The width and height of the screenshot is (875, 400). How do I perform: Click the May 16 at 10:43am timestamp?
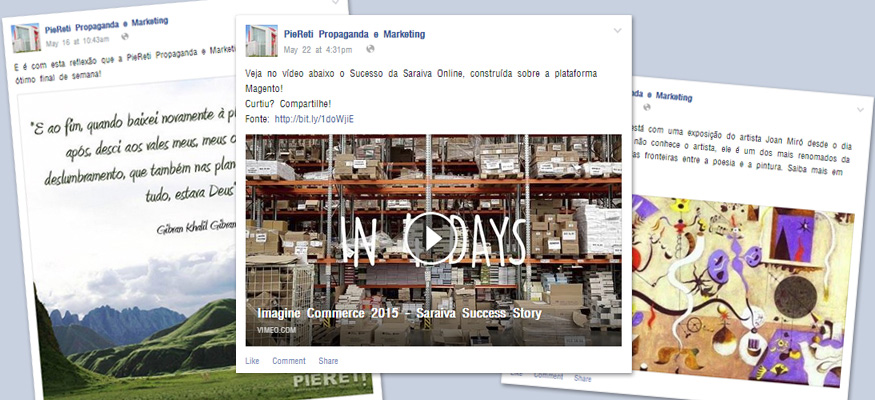point(77,41)
